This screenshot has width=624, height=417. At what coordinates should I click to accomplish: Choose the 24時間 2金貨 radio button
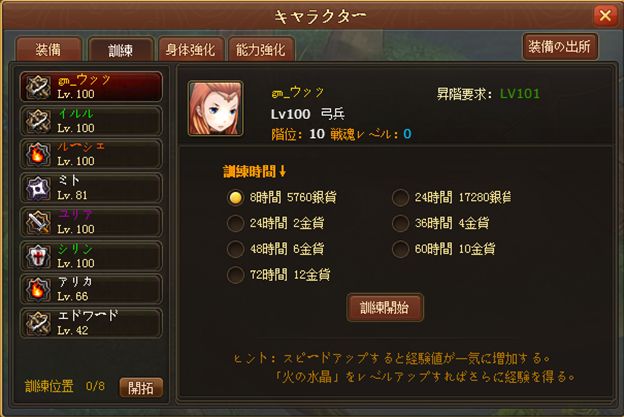[235, 223]
